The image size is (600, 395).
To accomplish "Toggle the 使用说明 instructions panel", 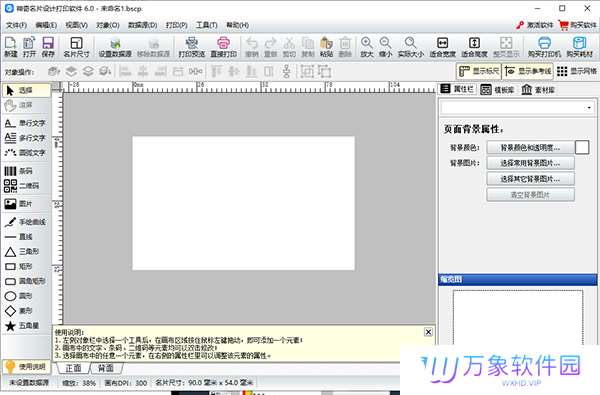I will click(26, 367).
